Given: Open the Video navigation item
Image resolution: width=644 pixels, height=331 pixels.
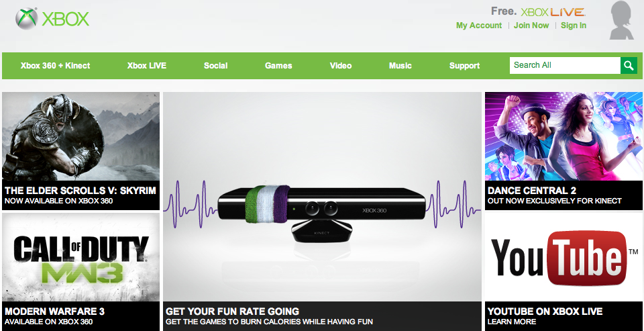Looking at the screenshot, I should point(341,66).
